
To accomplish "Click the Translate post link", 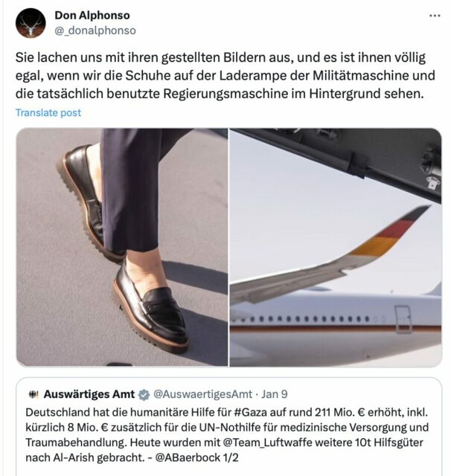I will click(48, 112).
